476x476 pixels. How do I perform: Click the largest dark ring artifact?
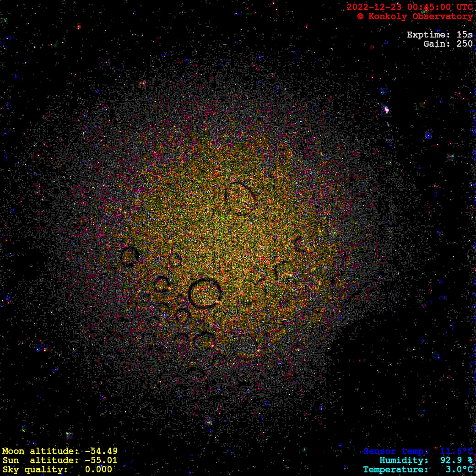pyautogui.click(x=205, y=293)
